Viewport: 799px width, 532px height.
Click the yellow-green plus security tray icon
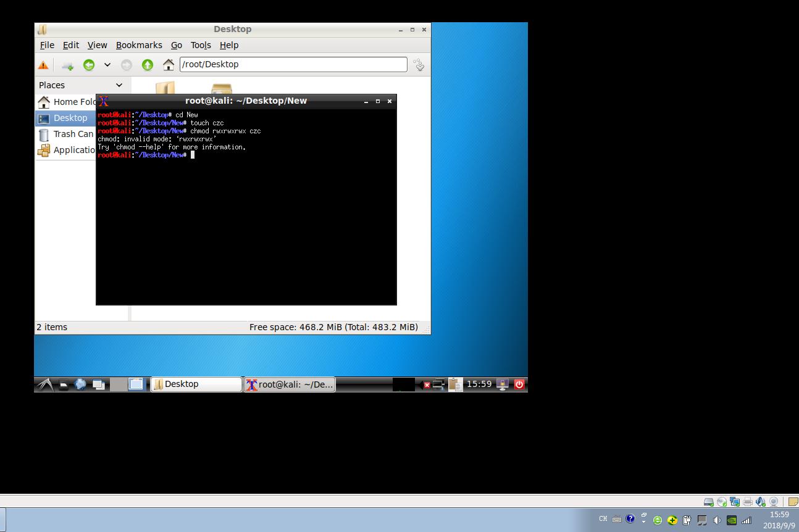tap(672, 520)
